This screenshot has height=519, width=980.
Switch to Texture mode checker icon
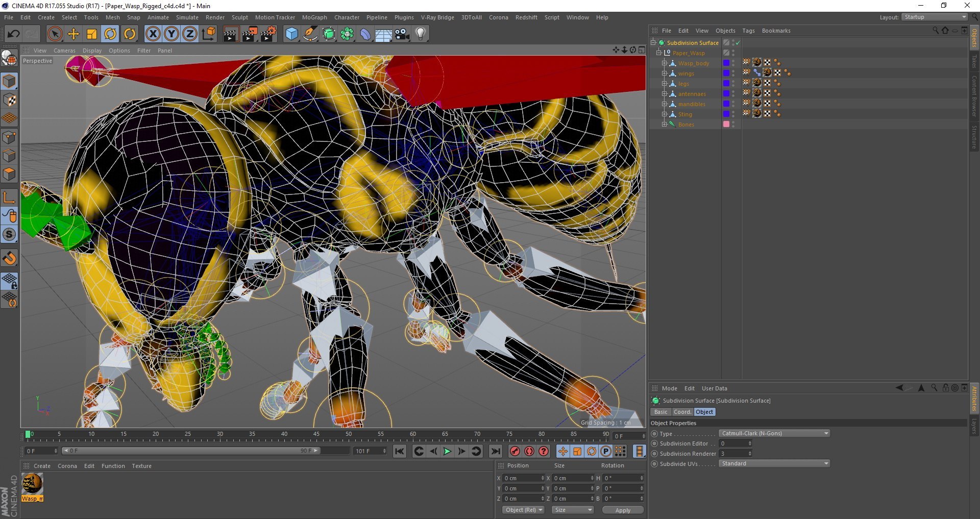[10, 100]
